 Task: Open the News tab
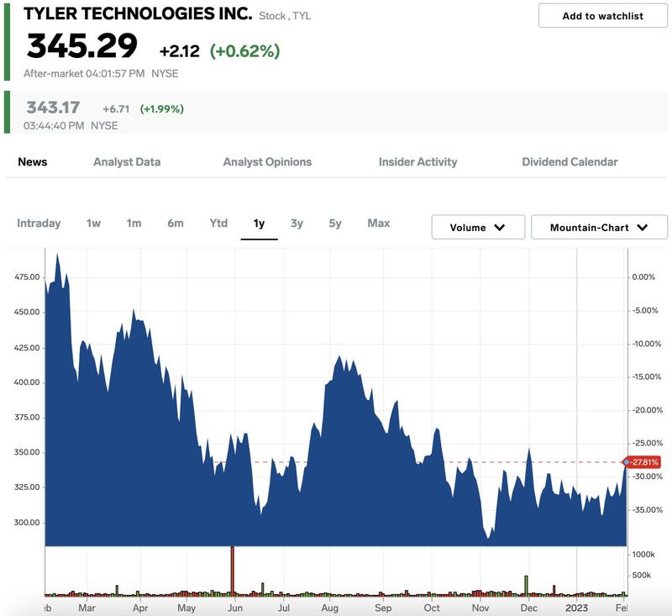tap(33, 162)
